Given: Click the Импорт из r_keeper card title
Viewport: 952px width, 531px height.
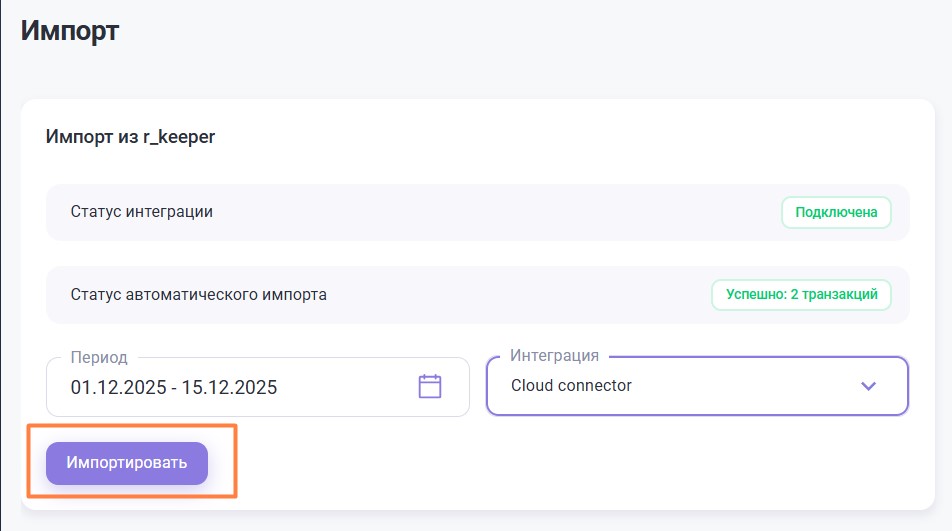Looking at the screenshot, I should (x=131, y=137).
